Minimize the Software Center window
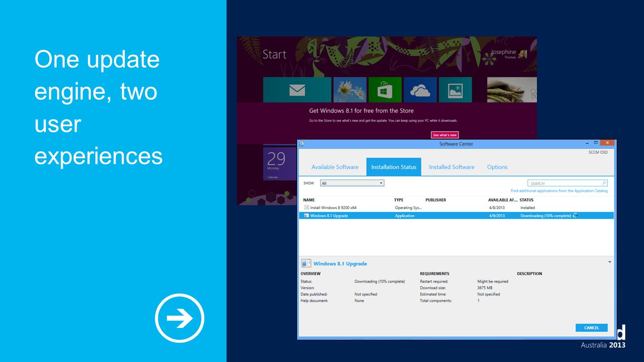This screenshot has width=644, height=362. pyautogui.click(x=587, y=143)
